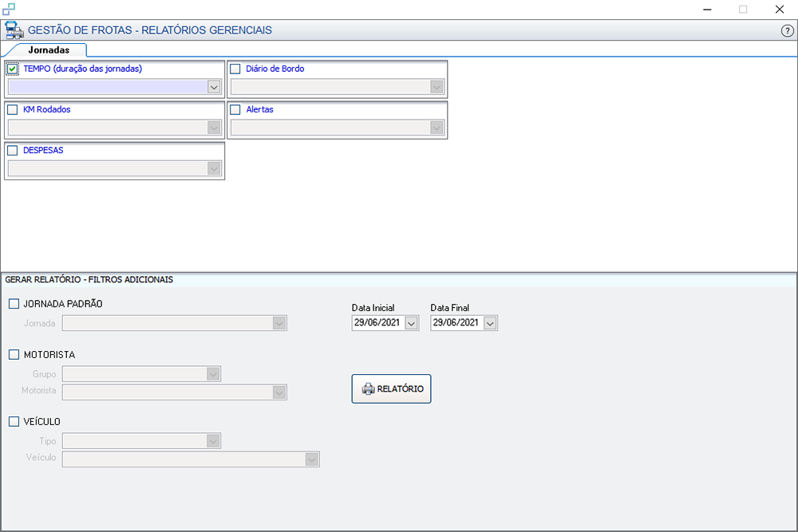Click the RELATÓRIO button to generate report
This screenshot has width=798, height=532.
[391, 389]
